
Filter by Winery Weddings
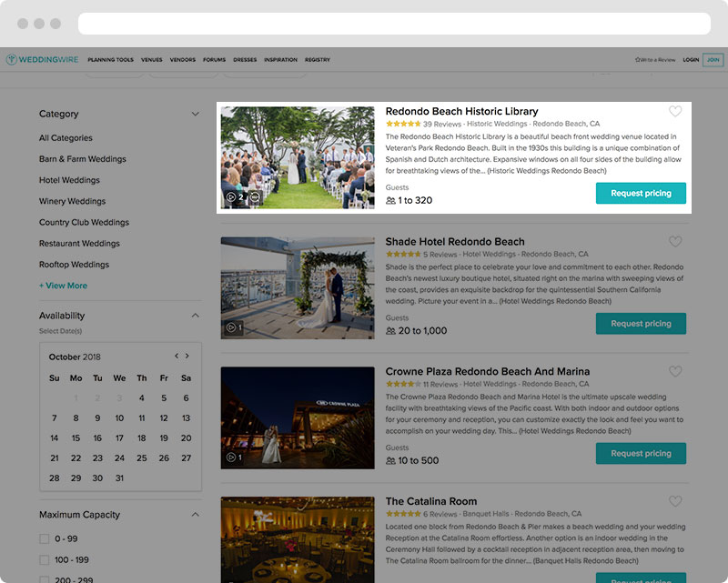point(72,201)
